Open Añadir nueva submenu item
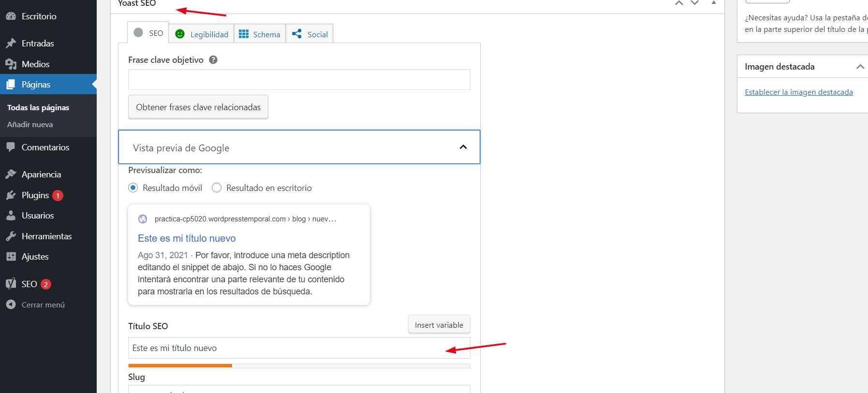This screenshot has height=393, width=868. pyautogui.click(x=30, y=125)
